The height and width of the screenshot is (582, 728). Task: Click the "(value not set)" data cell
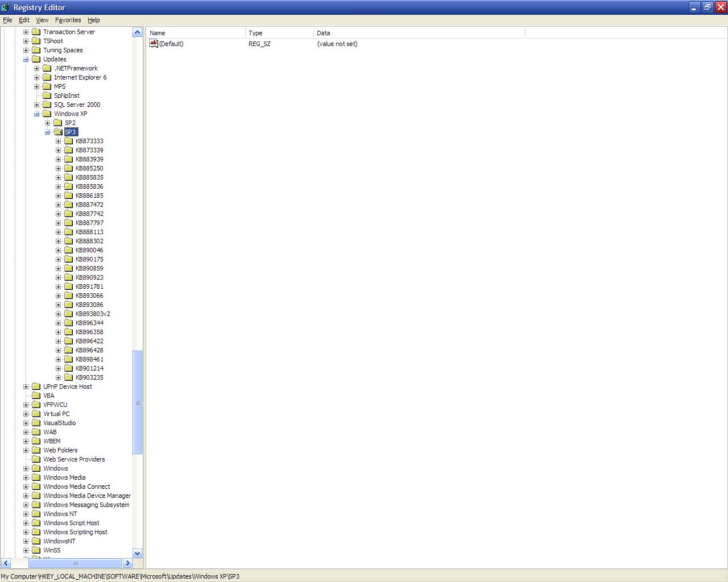pos(337,44)
